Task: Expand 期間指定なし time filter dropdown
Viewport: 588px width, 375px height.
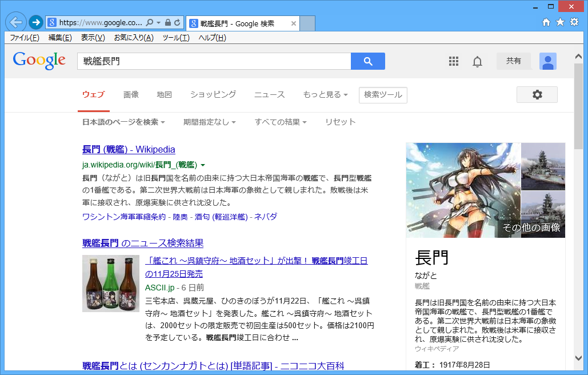Action: click(209, 122)
